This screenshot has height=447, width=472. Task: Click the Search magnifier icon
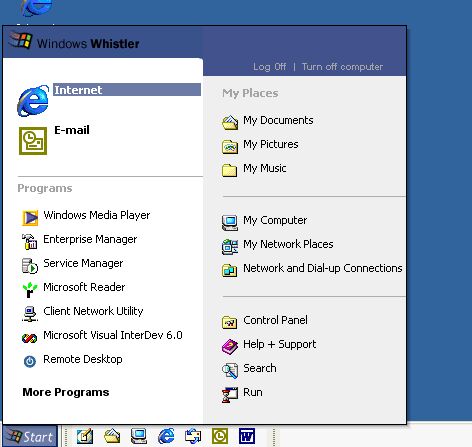(230, 370)
